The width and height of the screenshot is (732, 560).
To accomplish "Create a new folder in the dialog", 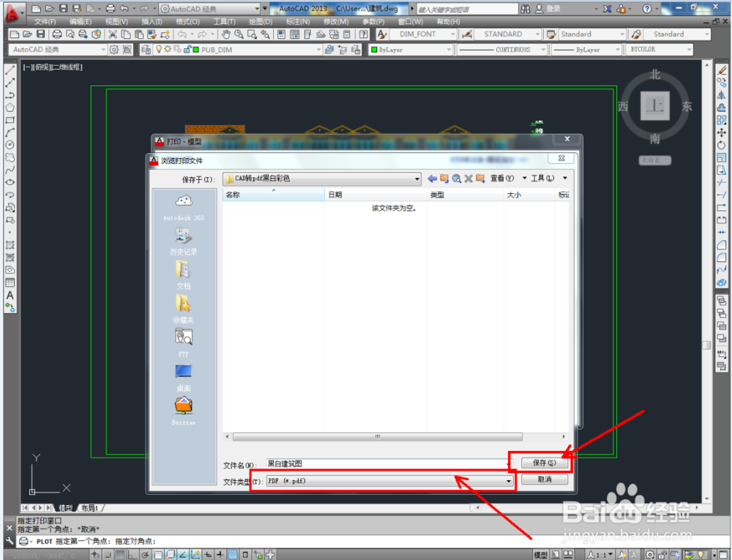I will click(x=480, y=179).
